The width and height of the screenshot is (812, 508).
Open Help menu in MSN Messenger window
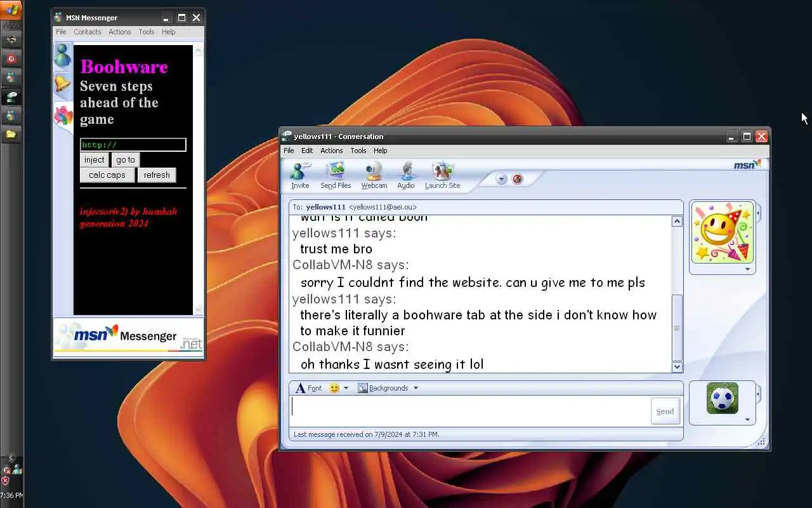click(x=169, y=32)
